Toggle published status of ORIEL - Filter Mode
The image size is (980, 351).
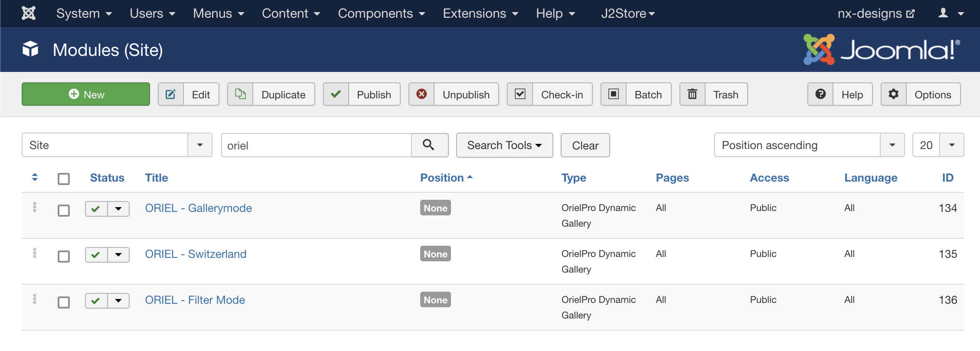(96, 301)
